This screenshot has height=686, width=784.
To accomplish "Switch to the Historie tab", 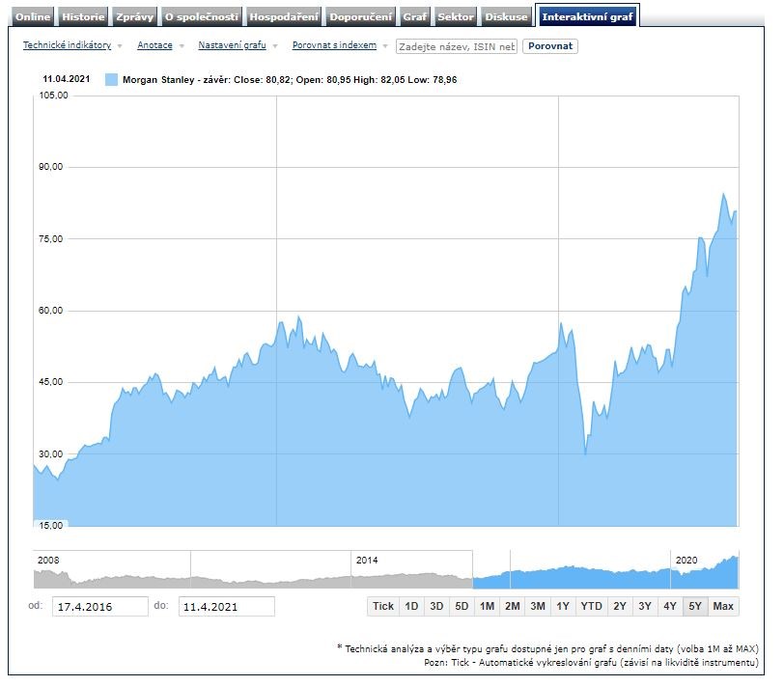I will (x=83, y=16).
